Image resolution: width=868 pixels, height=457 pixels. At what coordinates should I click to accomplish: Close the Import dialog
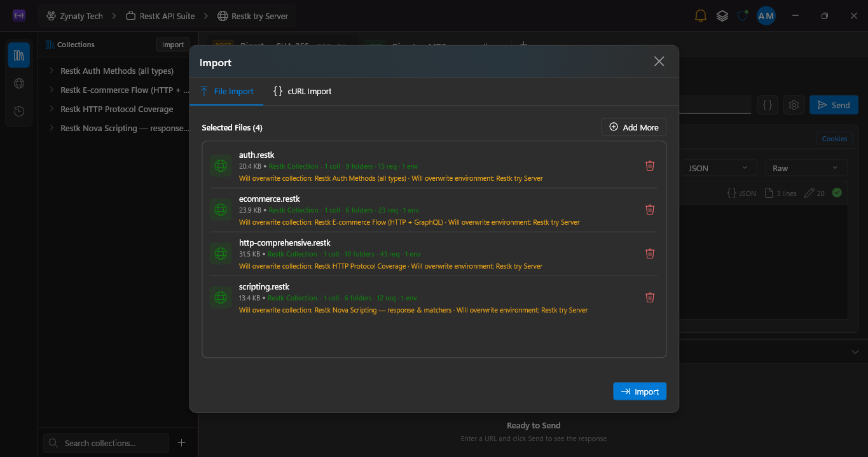659,62
